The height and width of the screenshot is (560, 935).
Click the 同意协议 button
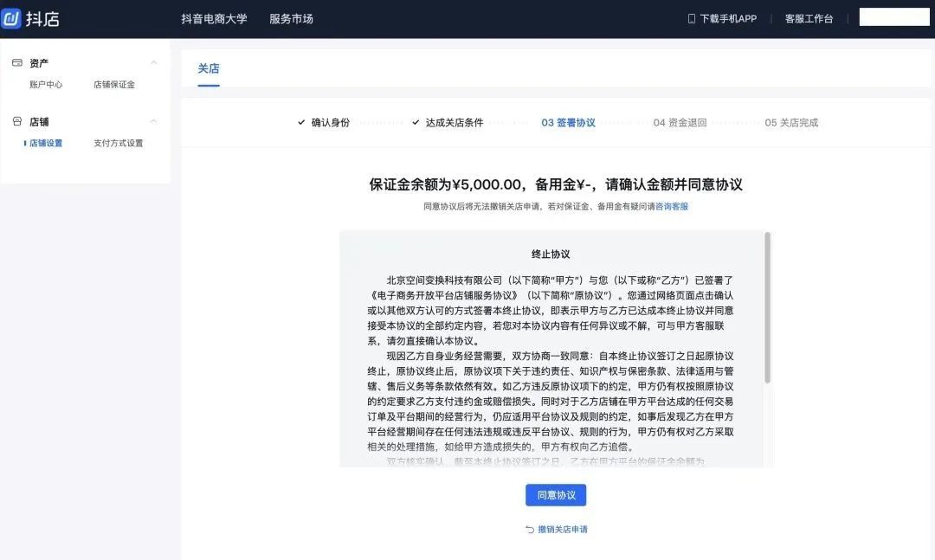point(555,494)
